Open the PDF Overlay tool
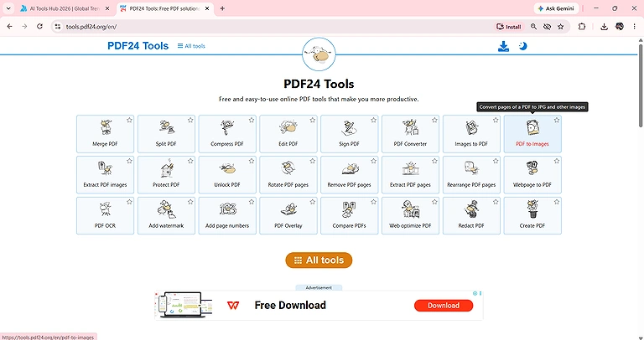This screenshot has height=340, width=644. tap(288, 216)
